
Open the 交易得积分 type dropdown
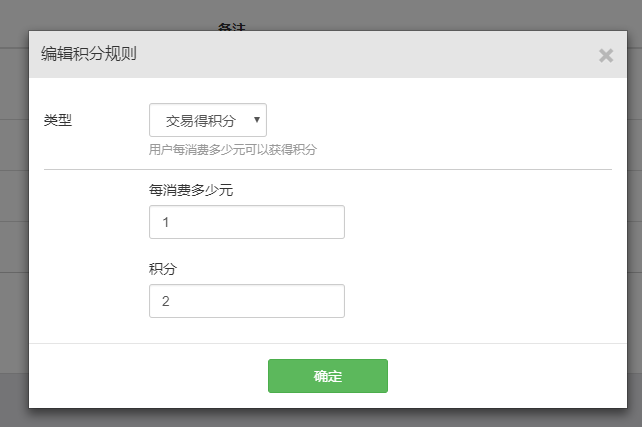click(207, 120)
